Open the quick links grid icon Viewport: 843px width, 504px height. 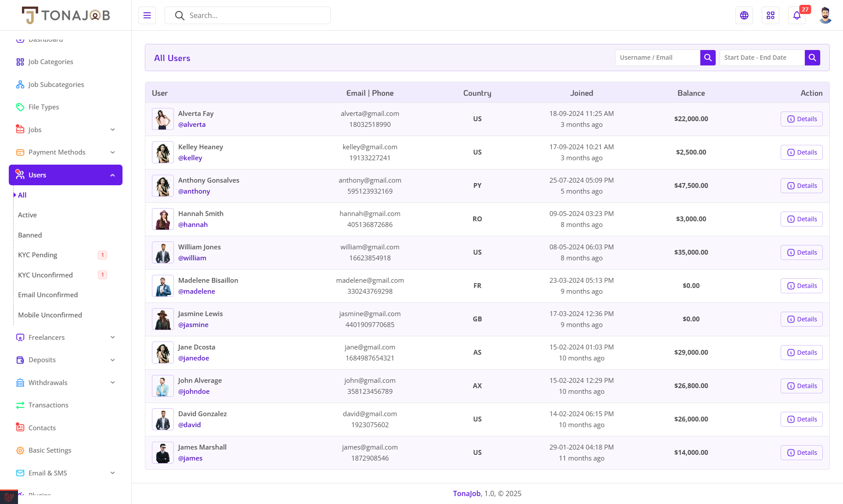point(771,15)
